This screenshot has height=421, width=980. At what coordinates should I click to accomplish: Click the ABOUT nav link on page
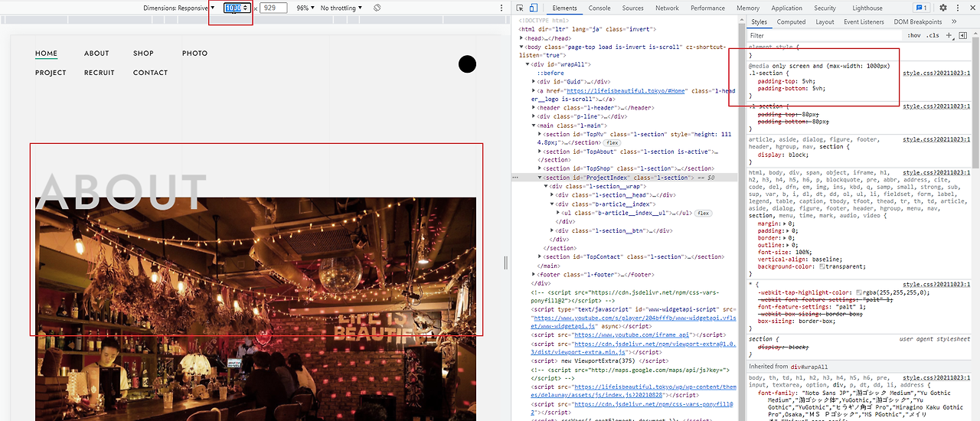click(96, 54)
